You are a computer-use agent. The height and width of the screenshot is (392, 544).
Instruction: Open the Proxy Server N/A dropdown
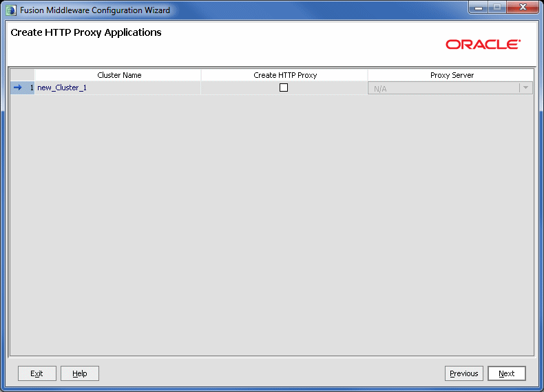click(x=450, y=88)
